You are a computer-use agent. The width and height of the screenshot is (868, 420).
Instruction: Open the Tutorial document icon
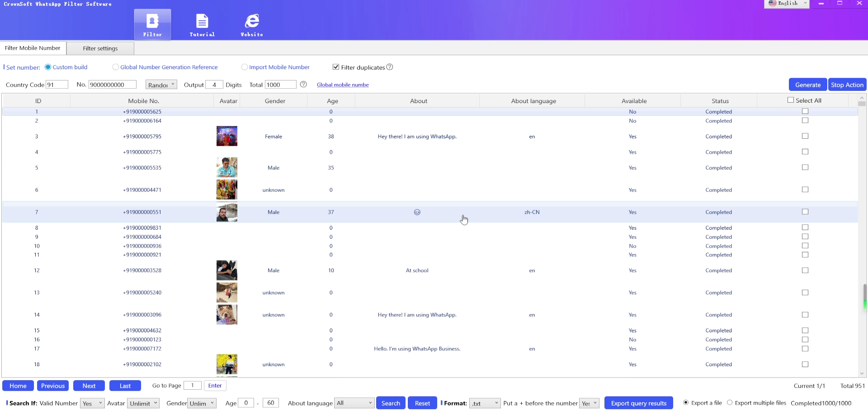pos(202,24)
